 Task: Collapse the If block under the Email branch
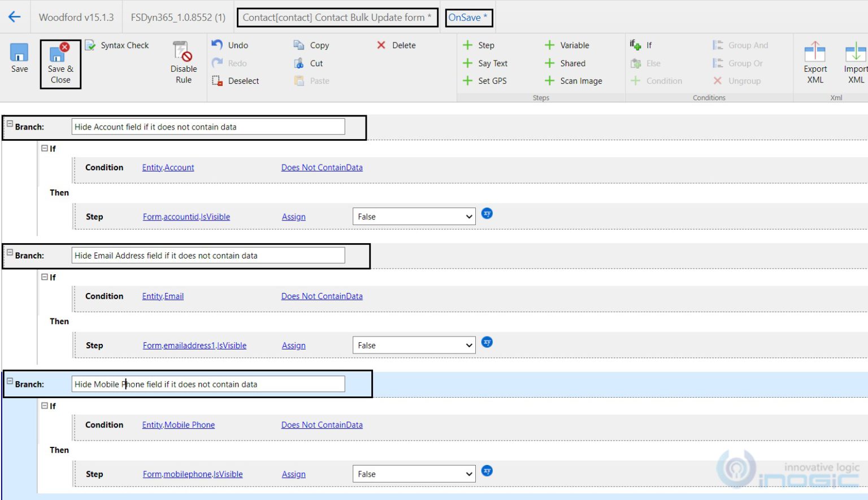[44, 277]
